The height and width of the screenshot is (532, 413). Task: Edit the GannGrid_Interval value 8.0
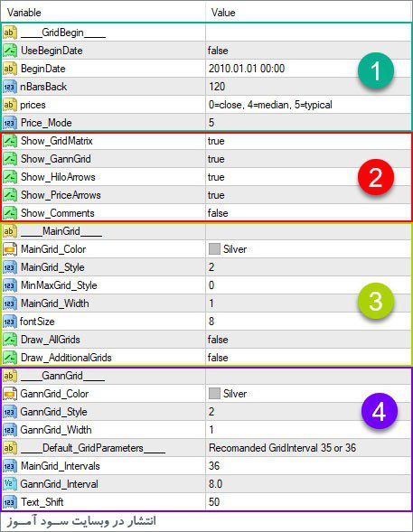pos(215,484)
